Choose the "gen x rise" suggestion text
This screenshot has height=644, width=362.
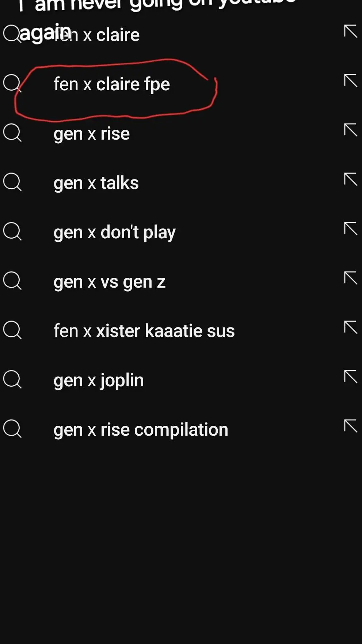tap(91, 134)
